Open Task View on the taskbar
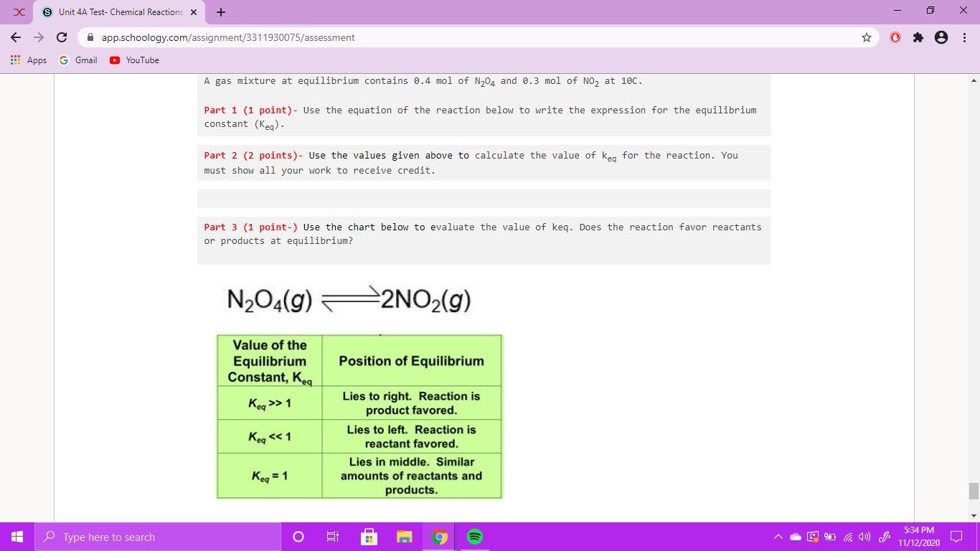Screen dimensions: 980x551 click(333, 537)
